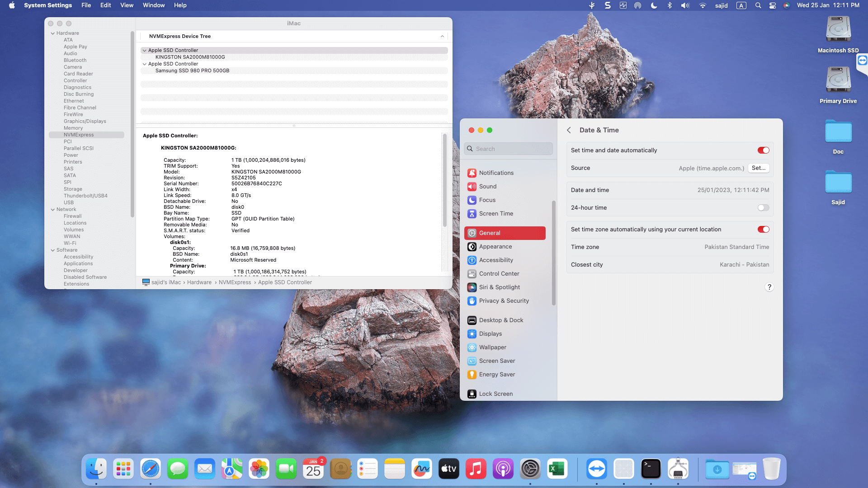The image size is (868, 488).
Task: Open Date & Time help button
Action: click(769, 287)
